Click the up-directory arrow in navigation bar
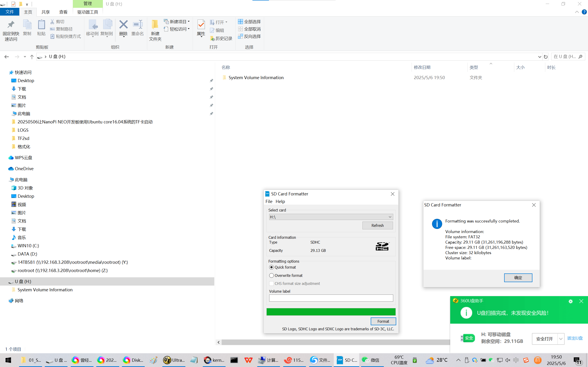This screenshot has height=367, width=588. click(32, 57)
